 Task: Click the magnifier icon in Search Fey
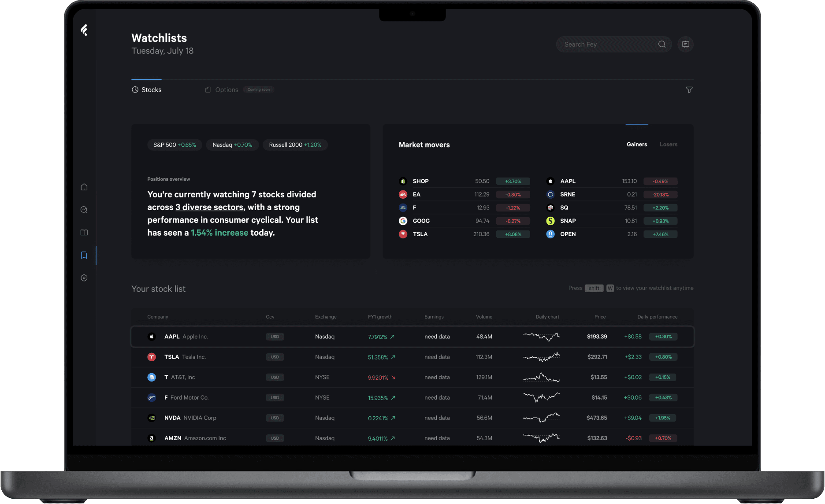pos(662,44)
